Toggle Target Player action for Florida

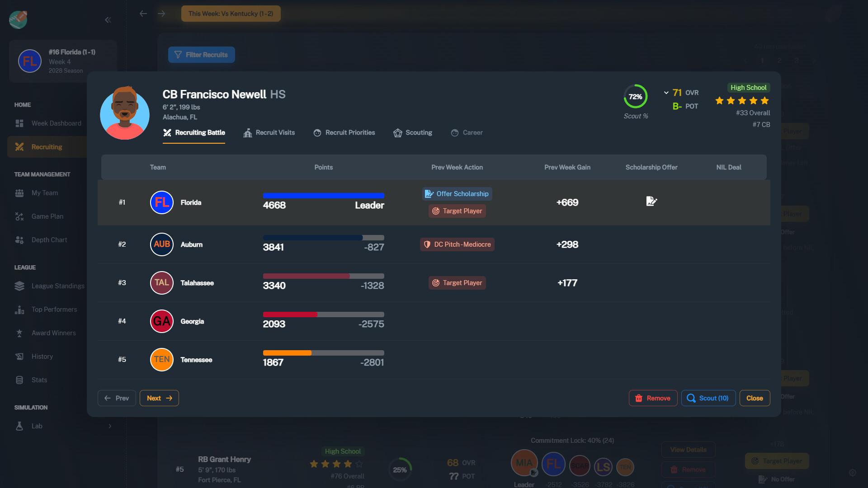pyautogui.click(x=457, y=211)
